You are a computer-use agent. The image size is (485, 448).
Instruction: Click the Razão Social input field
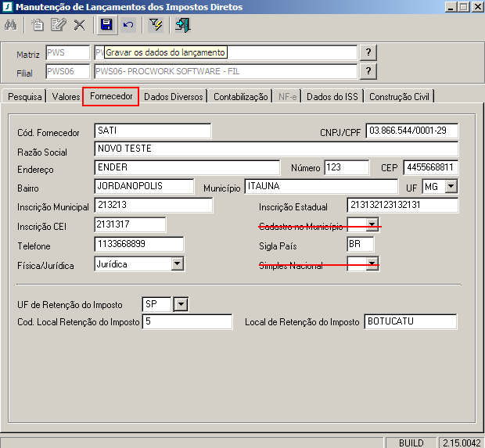pyautogui.click(x=276, y=149)
